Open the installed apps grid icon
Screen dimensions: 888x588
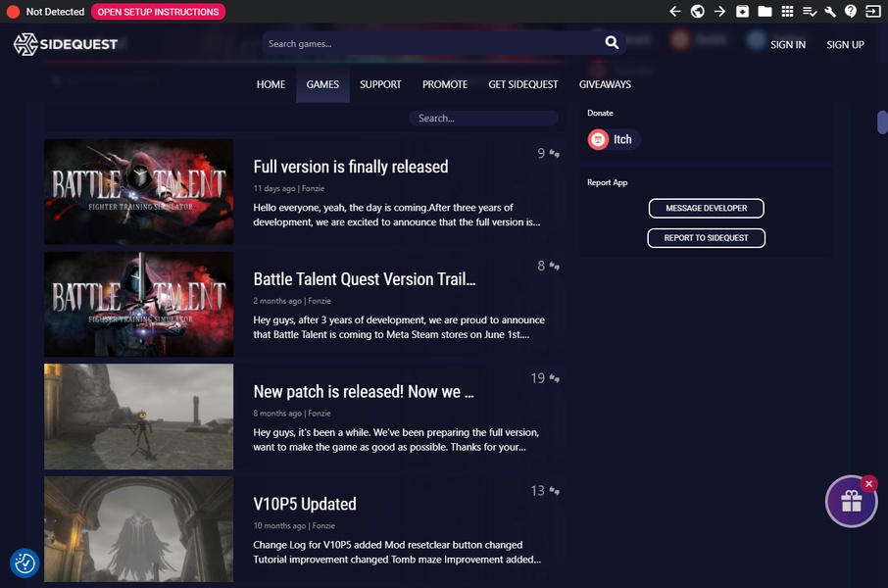tap(787, 12)
